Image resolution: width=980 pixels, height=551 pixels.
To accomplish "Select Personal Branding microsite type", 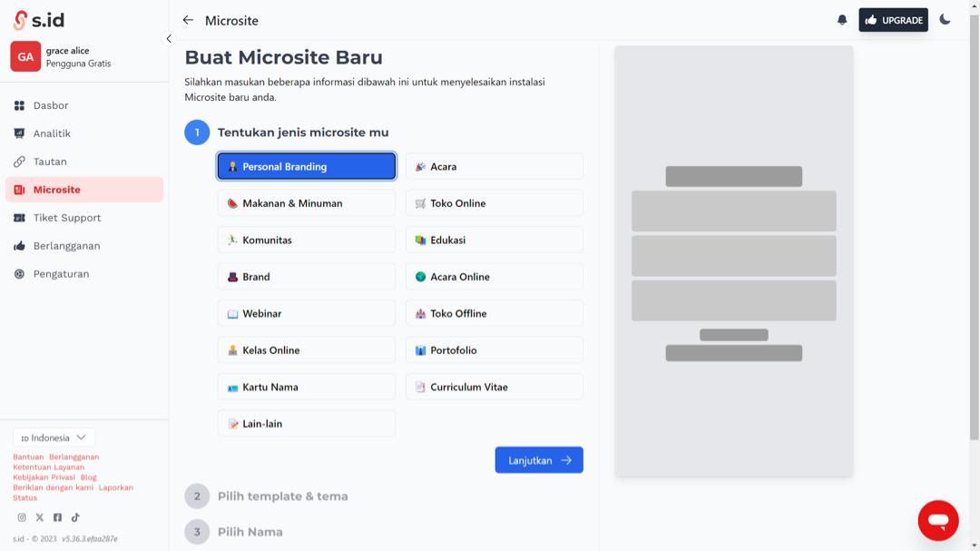I will click(x=306, y=166).
